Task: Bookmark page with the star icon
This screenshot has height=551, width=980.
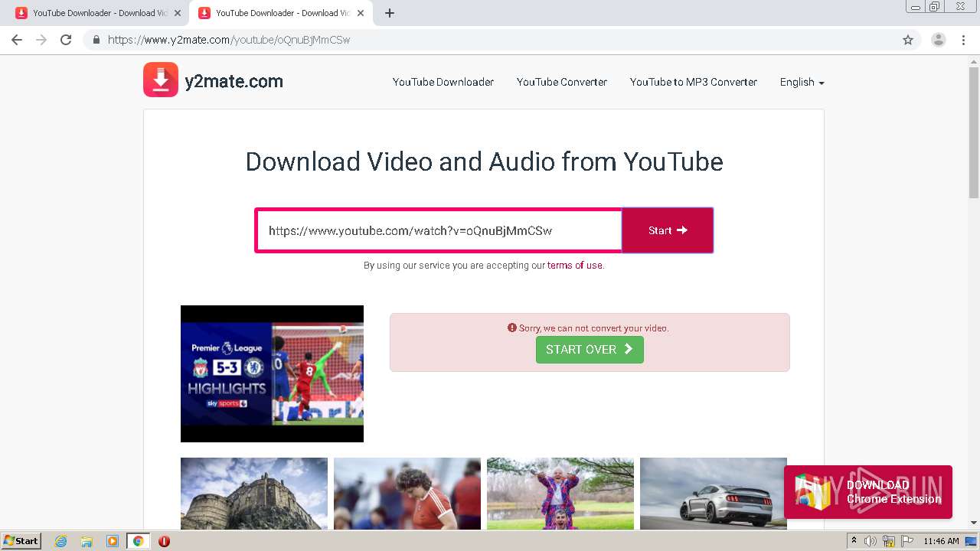Action: coord(908,40)
